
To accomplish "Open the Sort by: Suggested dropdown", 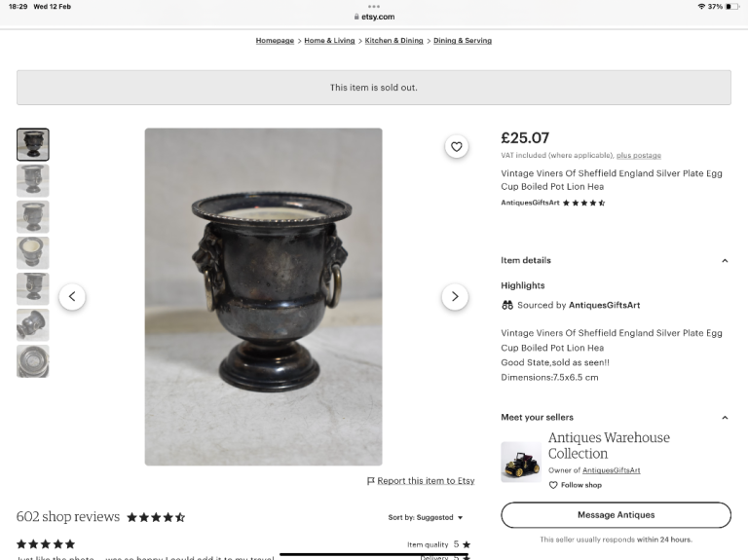I will tap(426, 517).
